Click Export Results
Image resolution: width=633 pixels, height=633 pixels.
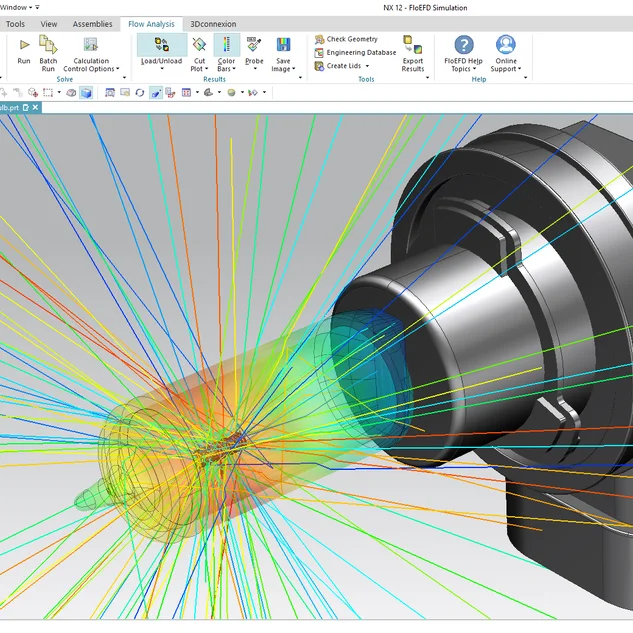[413, 53]
